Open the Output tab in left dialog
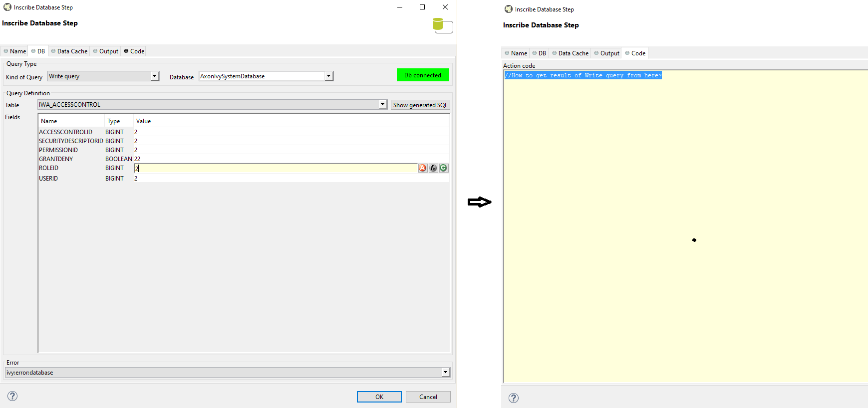The image size is (868, 408). pyautogui.click(x=106, y=51)
